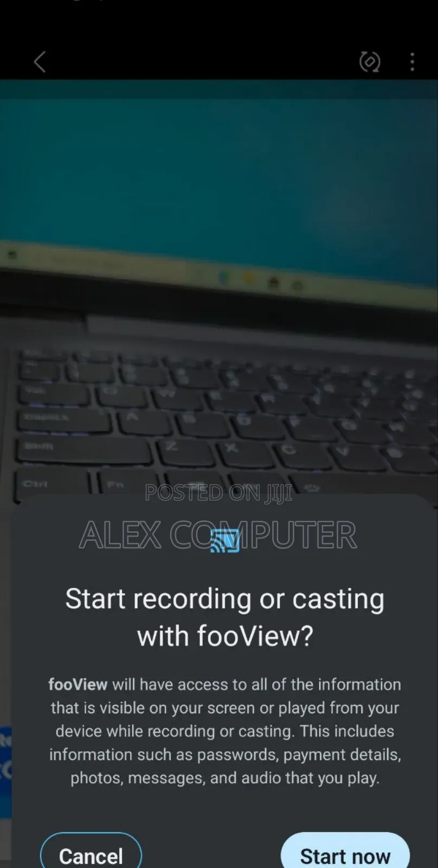Tap the Windows Start icon on laptop taskbar

tap(224, 279)
